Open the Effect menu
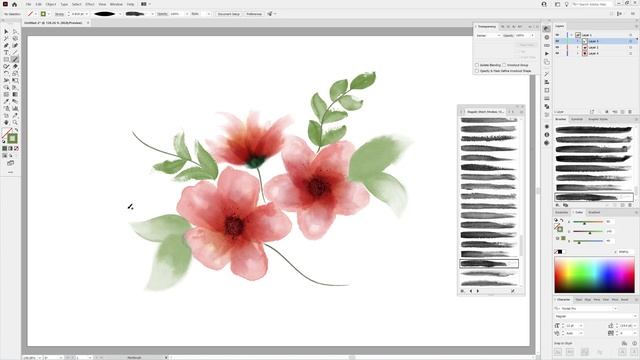Screen dimensions: 640x360 [90, 4]
